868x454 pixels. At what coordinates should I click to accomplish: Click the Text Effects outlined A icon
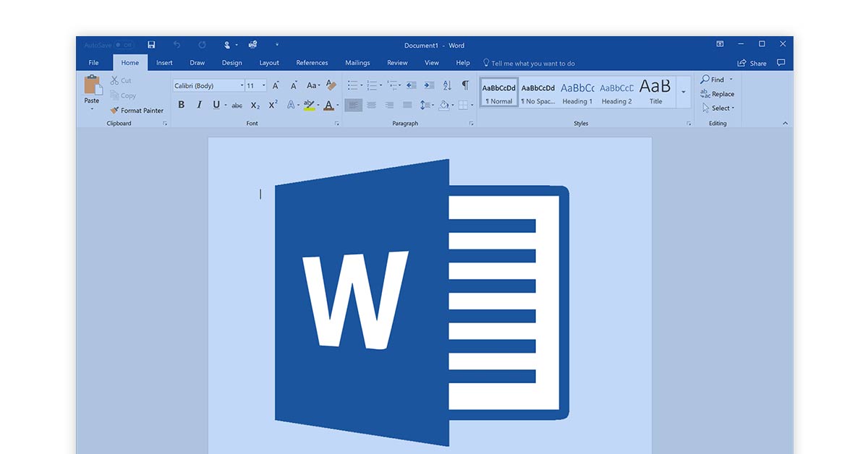(x=292, y=105)
